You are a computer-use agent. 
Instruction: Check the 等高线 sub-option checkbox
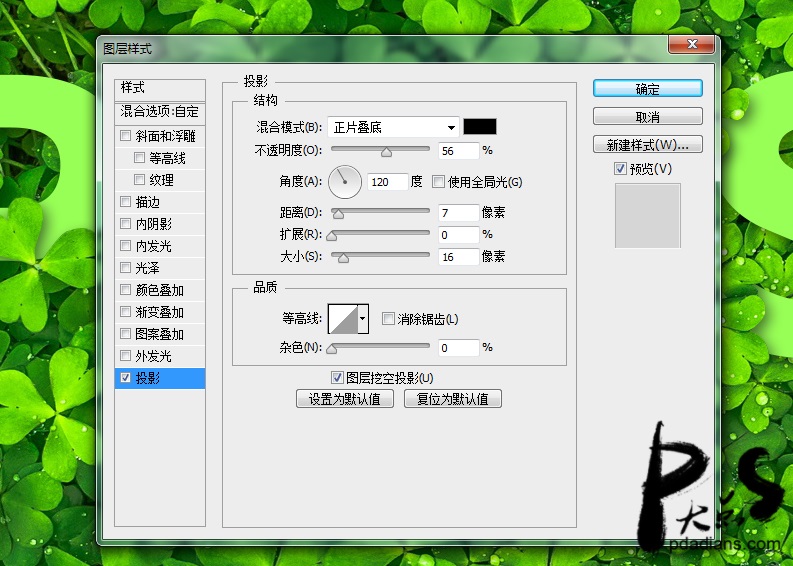[139, 158]
